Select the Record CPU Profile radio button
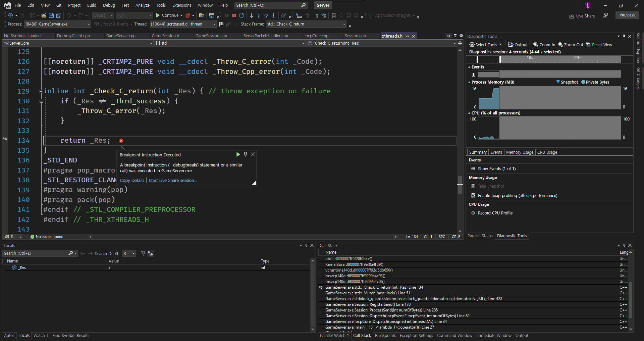This screenshot has width=644, height=341. (473, 213)
